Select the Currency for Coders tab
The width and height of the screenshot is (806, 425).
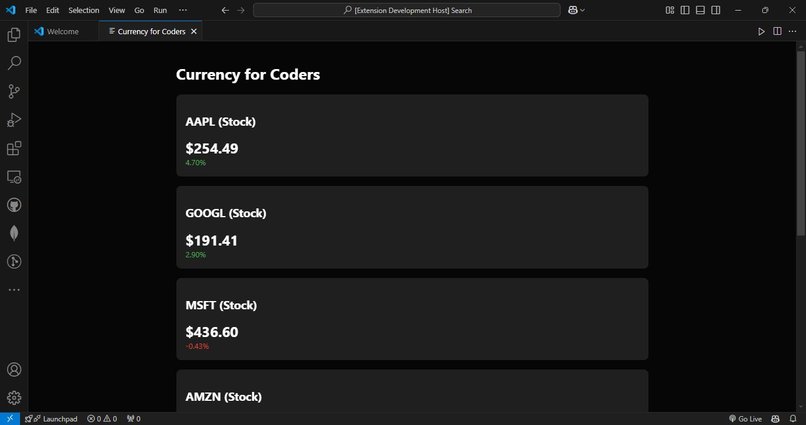coord(151,31)
